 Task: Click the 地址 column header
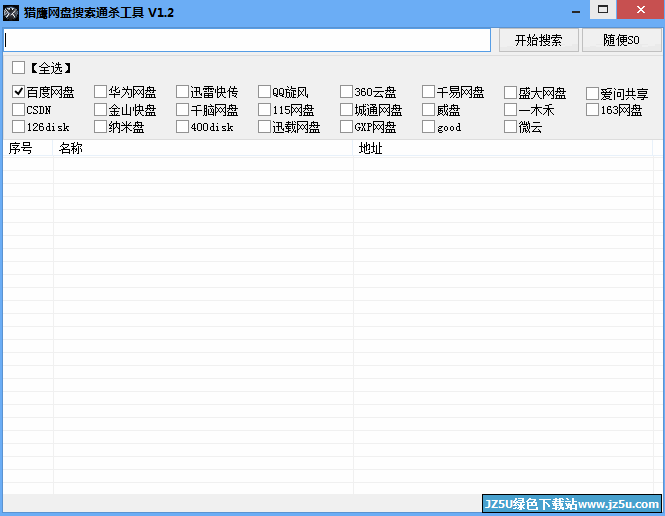point(503,148)
